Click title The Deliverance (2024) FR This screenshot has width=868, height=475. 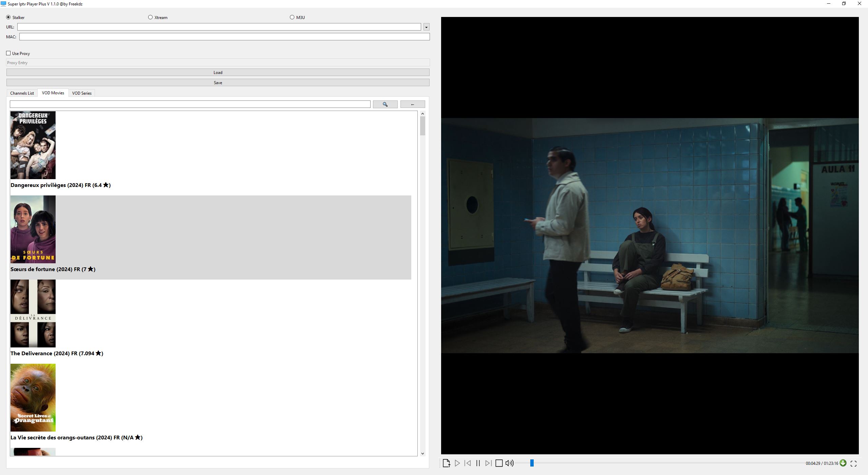pos(57,353)
